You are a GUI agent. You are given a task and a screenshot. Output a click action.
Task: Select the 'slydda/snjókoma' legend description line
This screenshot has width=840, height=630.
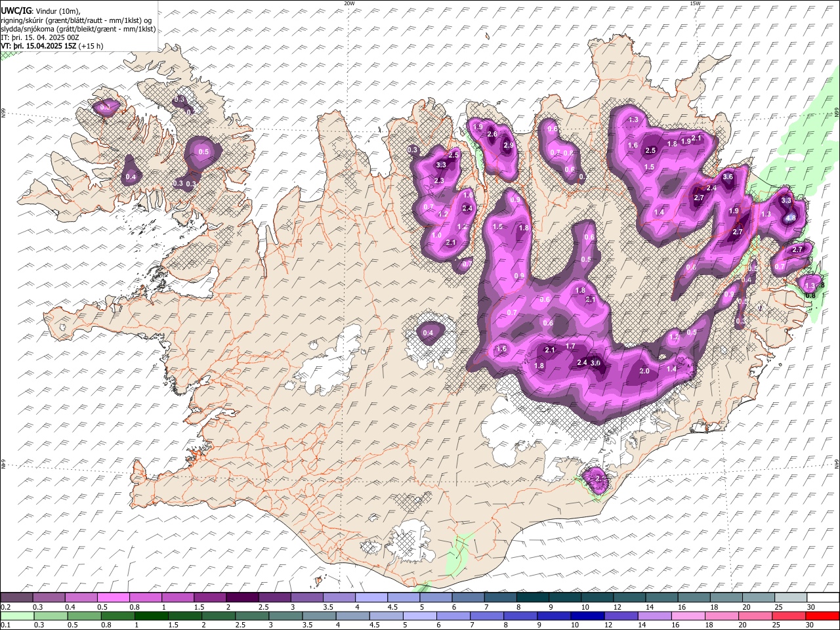(78, 29)
